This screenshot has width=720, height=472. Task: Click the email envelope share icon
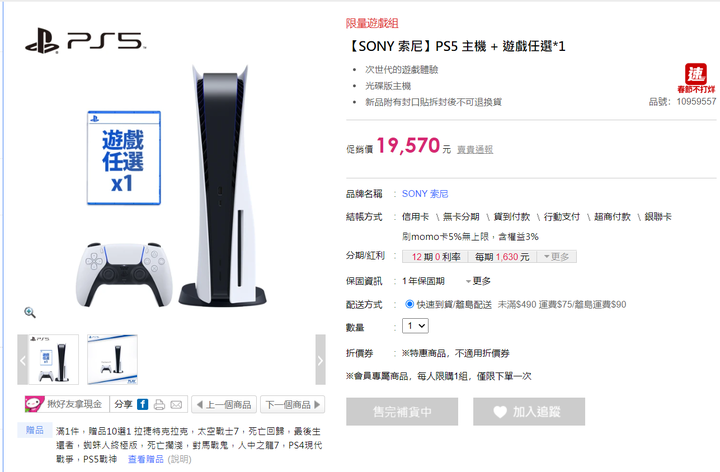tap(176, 405)
